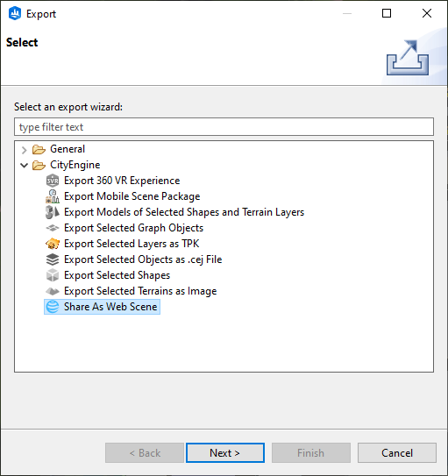Maximize the Export dialog window
Viewport: 448px width, 476px height.
tap(387, 13)
